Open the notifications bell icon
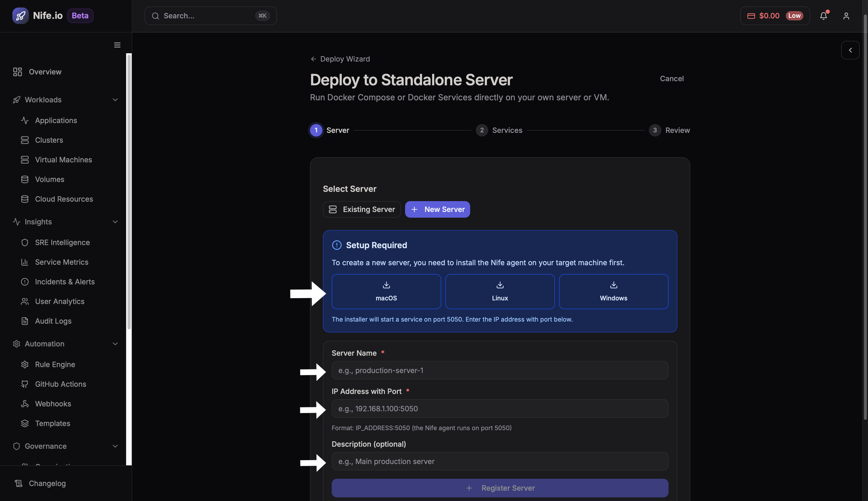This screenshot has width=868, height=501. coord(824,16)
